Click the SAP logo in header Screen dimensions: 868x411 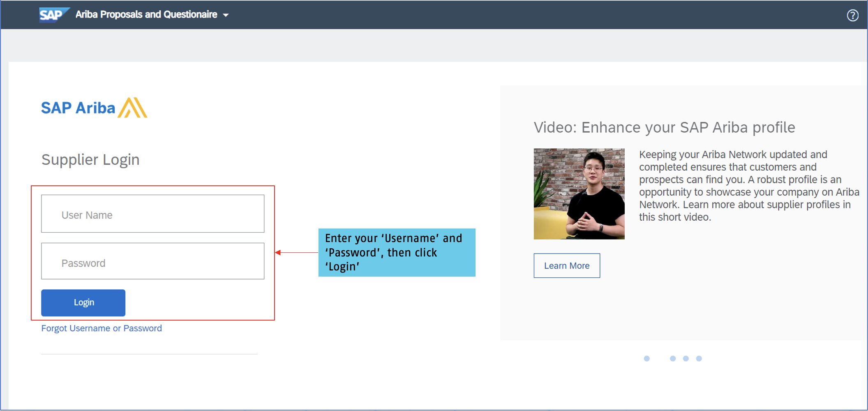[x=54, y=15]
